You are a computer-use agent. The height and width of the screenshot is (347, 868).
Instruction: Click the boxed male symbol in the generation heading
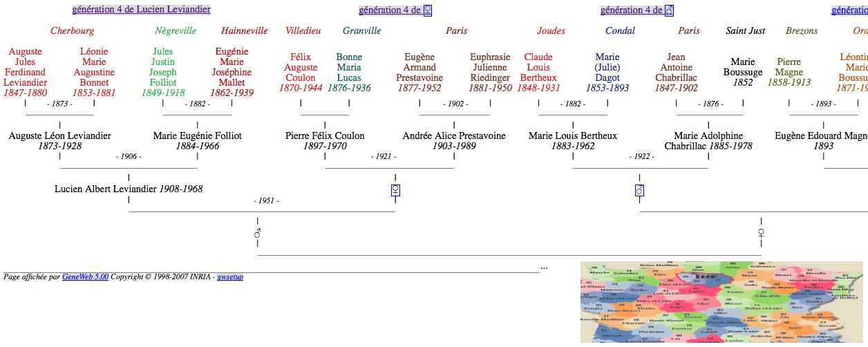click(669, 10)
